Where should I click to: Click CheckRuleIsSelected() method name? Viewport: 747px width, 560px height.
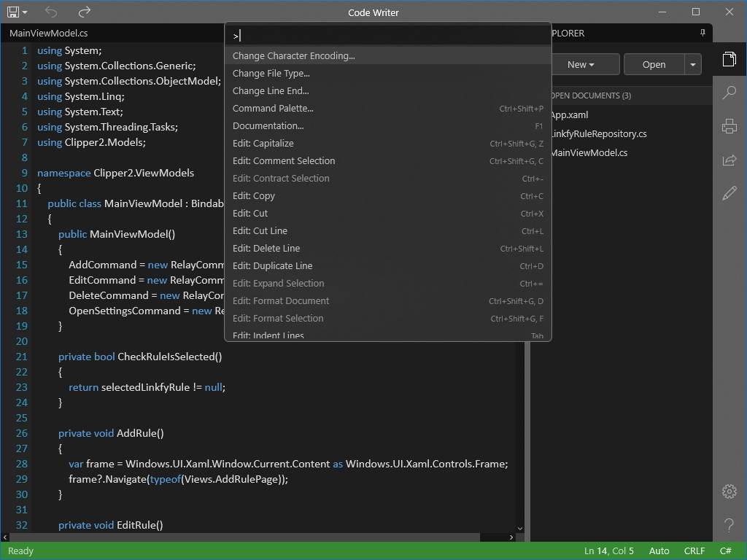[x=169, y=357]
